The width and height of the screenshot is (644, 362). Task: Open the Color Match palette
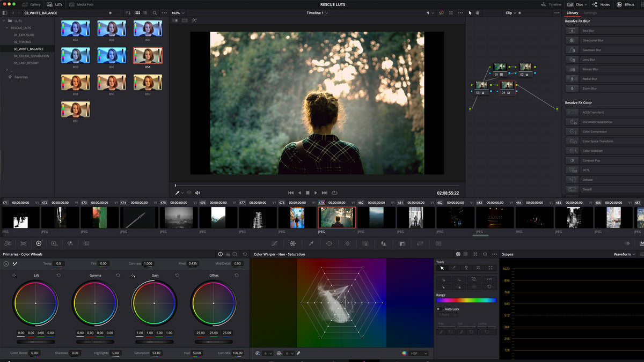23,243
